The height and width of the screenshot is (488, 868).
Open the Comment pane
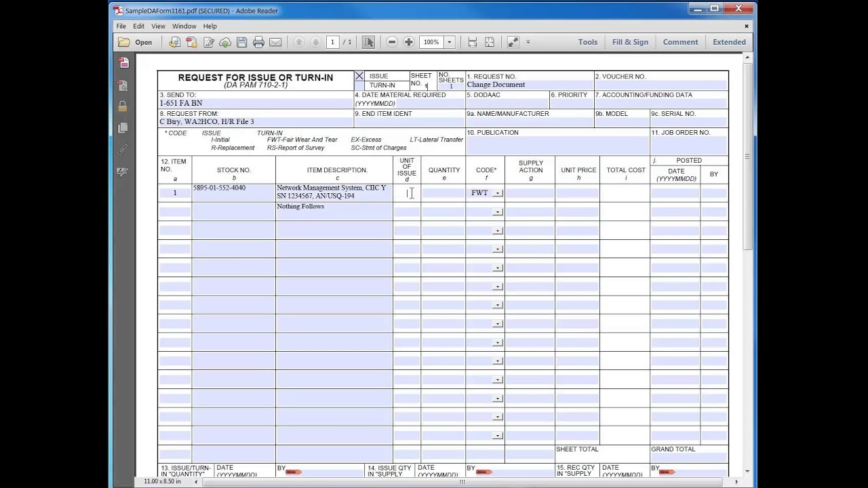point(680,42)
